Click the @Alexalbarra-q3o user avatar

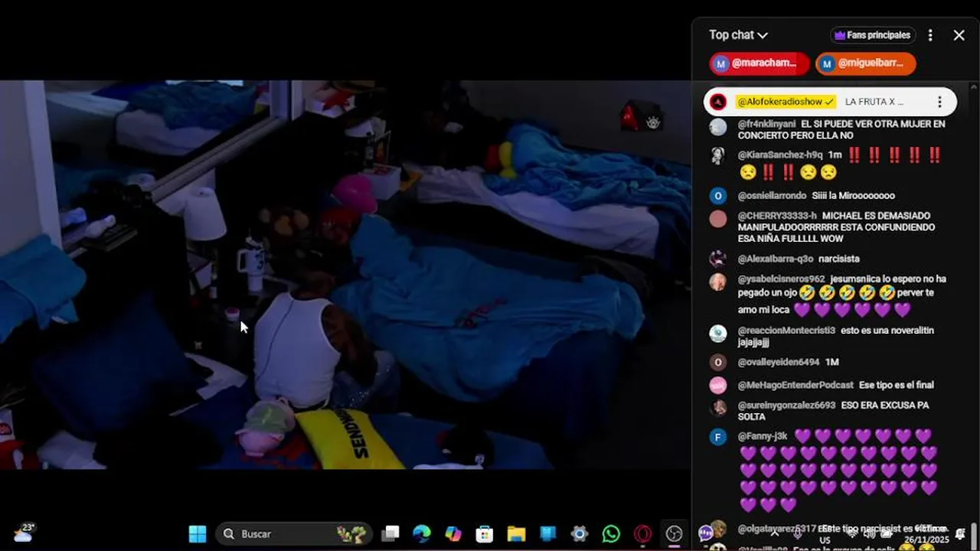coord(717,259)
